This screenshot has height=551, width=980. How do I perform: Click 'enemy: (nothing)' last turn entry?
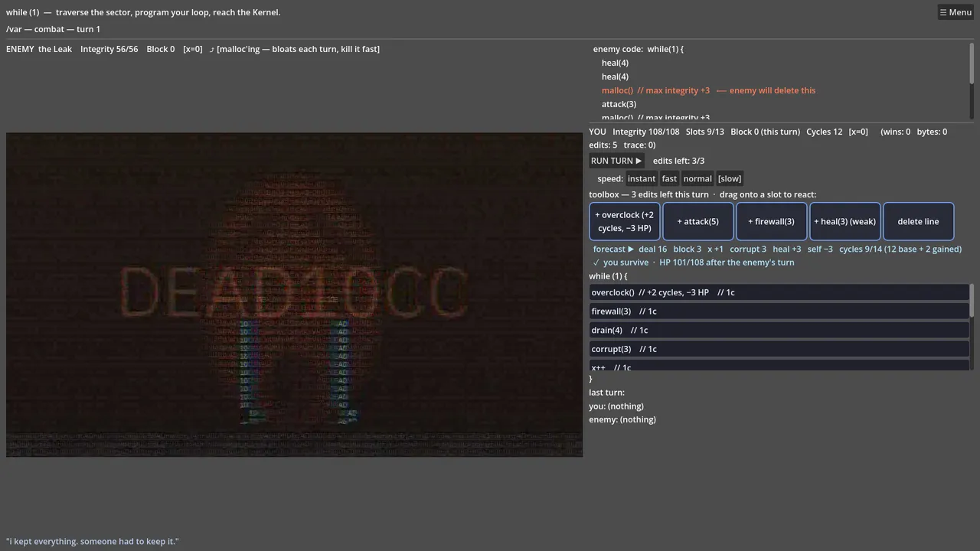point(622,419)
